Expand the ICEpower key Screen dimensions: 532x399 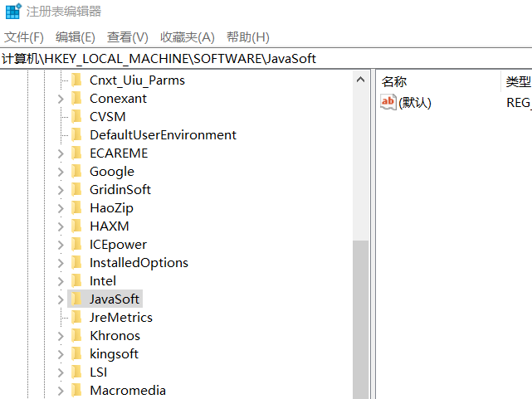coord(61,245)
